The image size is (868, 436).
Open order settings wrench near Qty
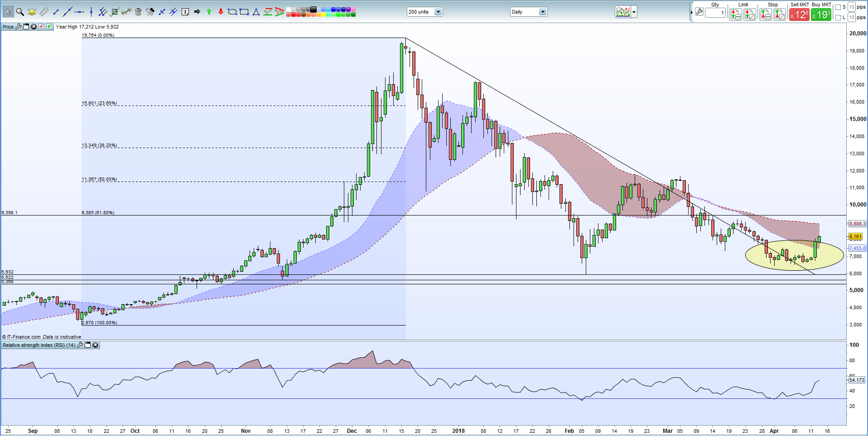(x=699, y=12)
